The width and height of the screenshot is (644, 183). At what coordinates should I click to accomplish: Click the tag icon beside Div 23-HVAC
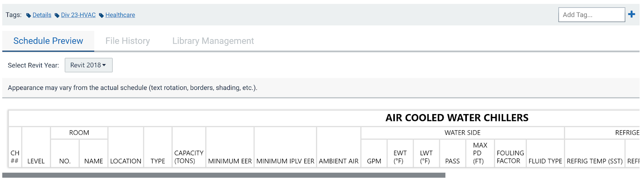pos(57,15)
